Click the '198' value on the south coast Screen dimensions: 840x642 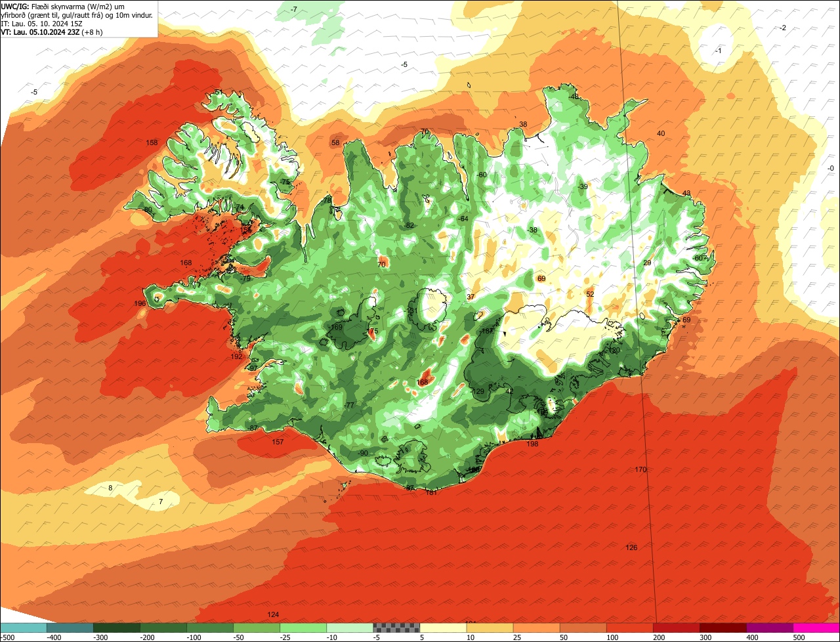pyautogui.click(x=532, y=444)
